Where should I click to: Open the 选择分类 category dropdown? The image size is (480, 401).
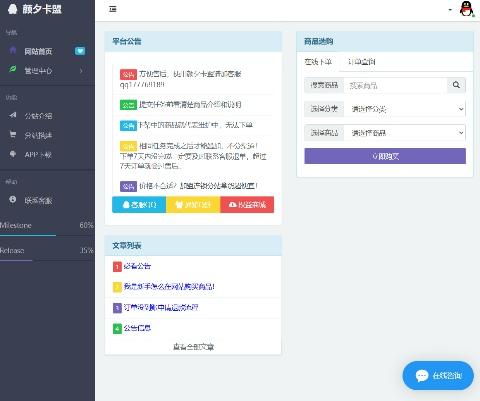(x=405, y=109)
